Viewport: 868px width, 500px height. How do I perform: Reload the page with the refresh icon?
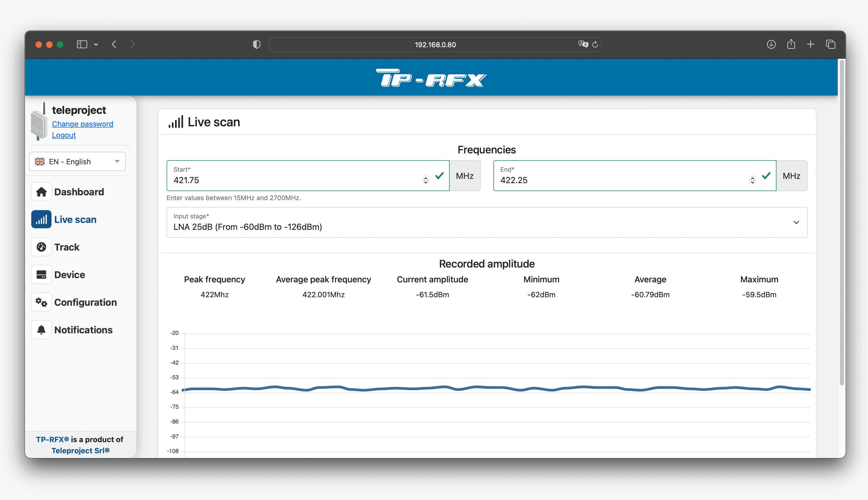pyautogui.click(x=595, y=44)
